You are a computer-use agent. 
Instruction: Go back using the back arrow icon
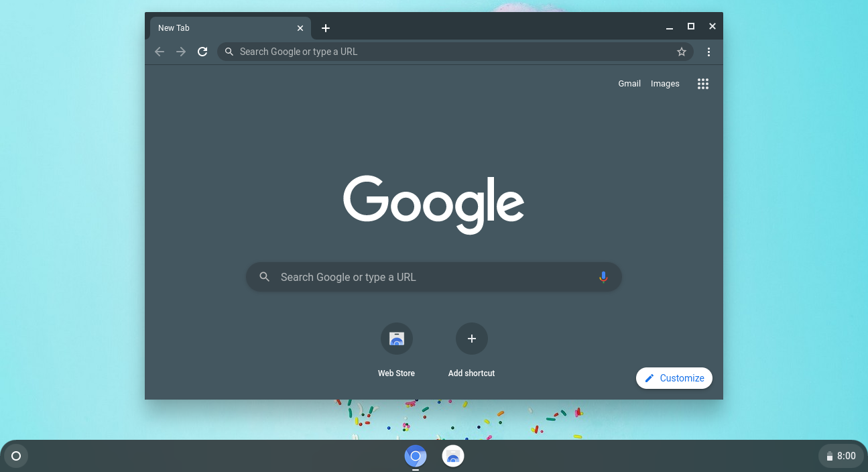tap(160, 52)
